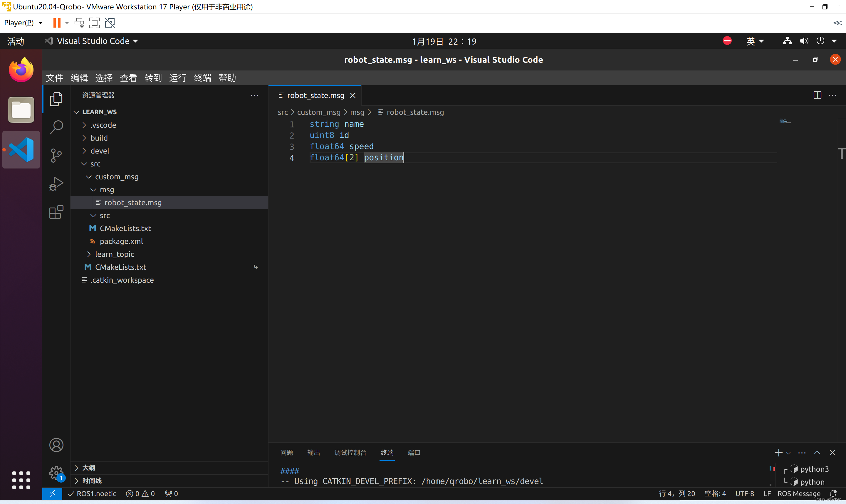Open the Run and Debug view
Viewport: 846px width, 504px height.
coord(56,184)
